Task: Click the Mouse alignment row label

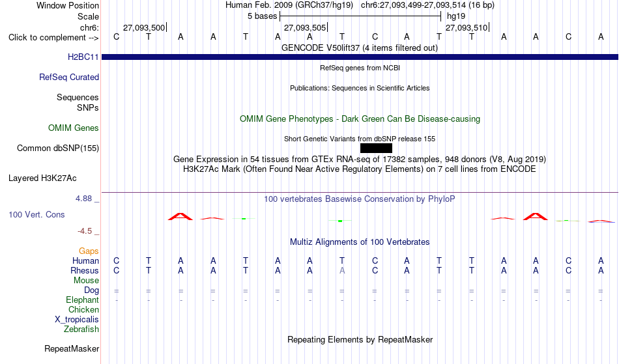Action: click(86, 281)
